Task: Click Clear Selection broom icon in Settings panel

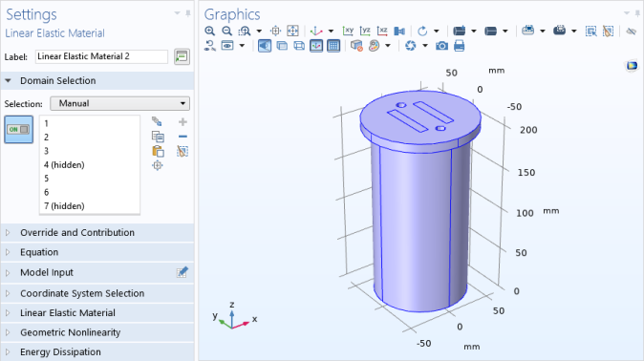Action: 182,151
